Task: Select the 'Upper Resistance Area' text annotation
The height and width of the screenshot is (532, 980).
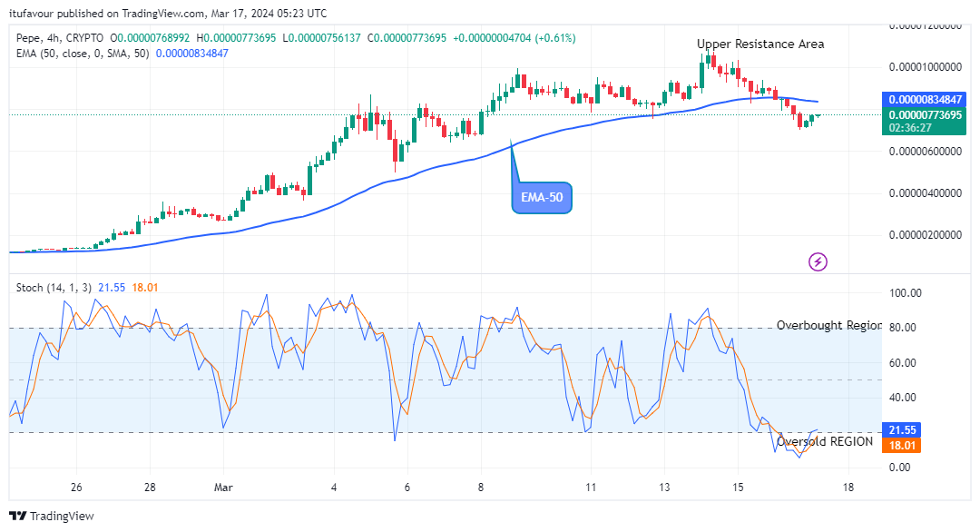Action: pos(760,44)
